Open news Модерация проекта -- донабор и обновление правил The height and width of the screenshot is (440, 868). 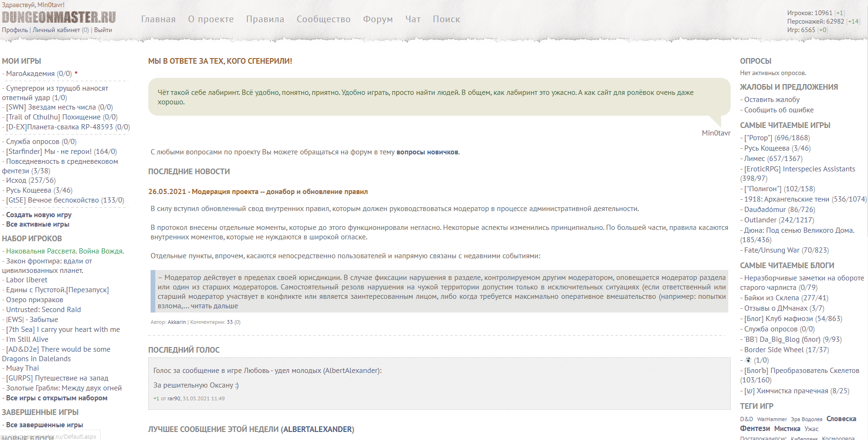click(x=258, y=192)
